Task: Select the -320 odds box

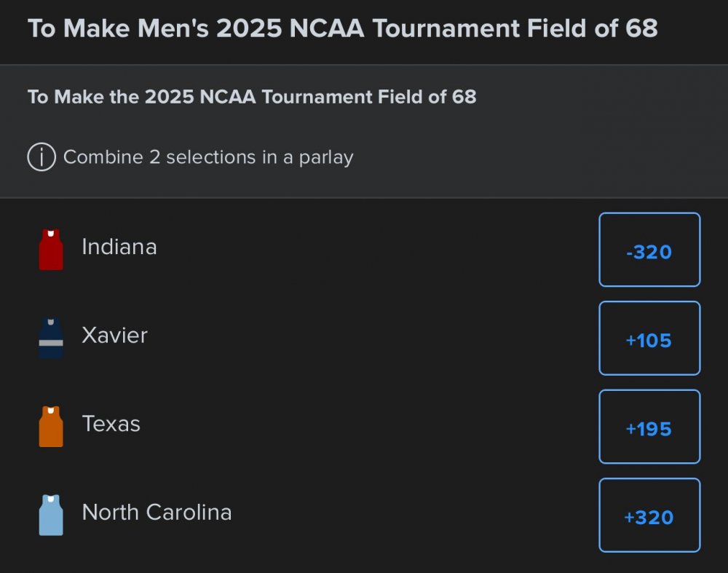Action: pyautogui.click(x=649, y=250)
